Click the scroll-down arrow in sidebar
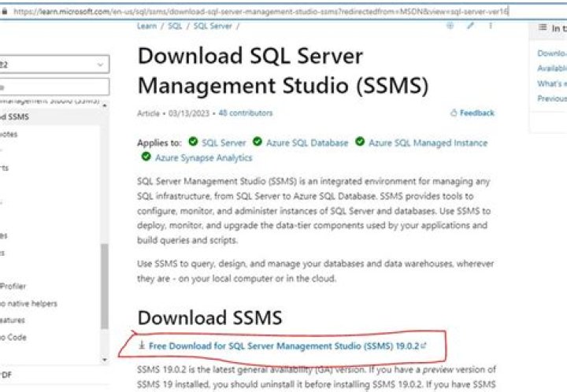This screenshot has height=392, width=567. click(x=106, y=359)
